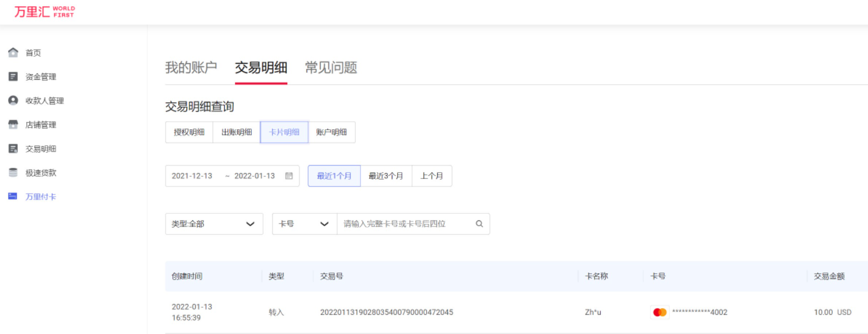The image size is (868, 334).
Task: Open 交易明细 in the sidebar
Action: tap(41, 149)
